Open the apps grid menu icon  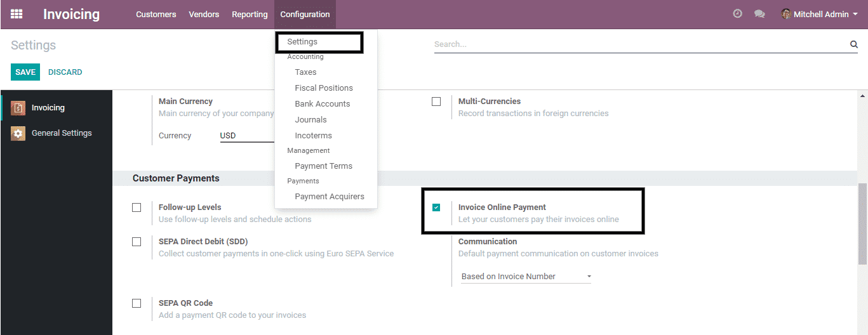(17, 14)
